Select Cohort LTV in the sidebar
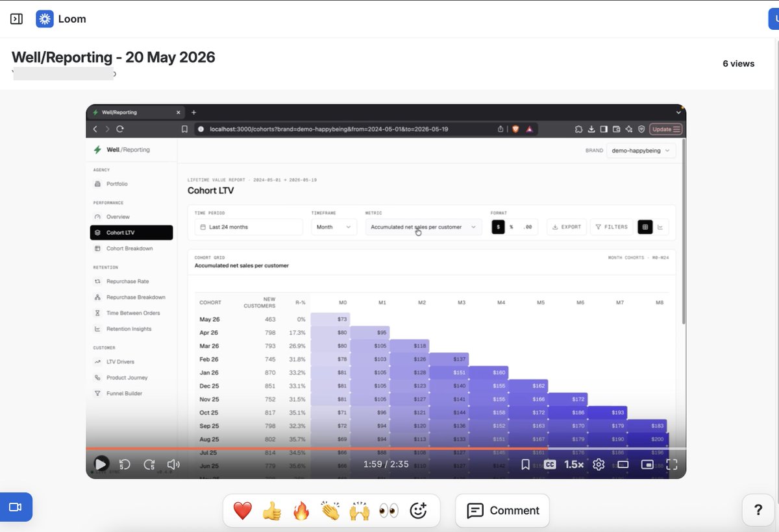 click(x=131, y=232)
